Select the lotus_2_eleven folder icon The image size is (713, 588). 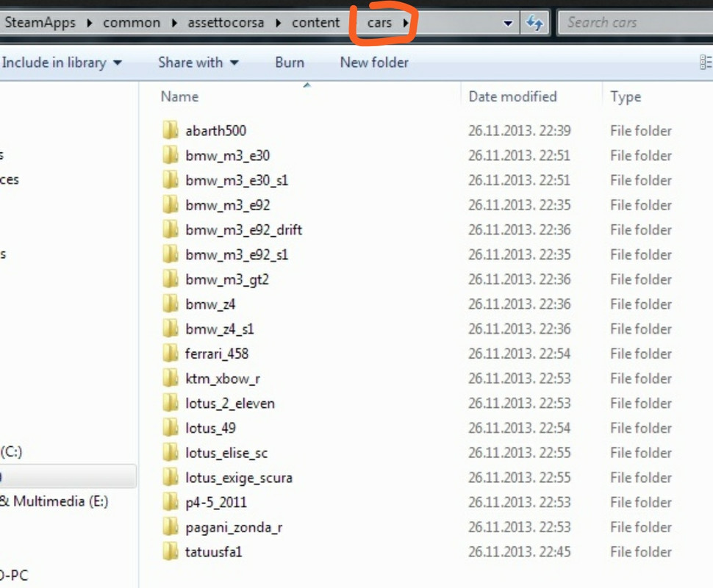[170, 403]
